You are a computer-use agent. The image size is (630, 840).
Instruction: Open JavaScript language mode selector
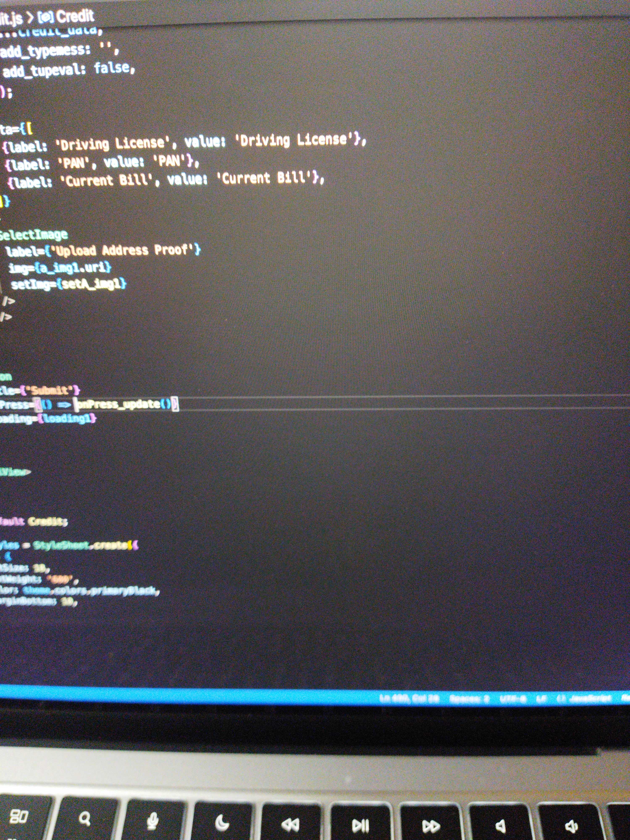591,698
